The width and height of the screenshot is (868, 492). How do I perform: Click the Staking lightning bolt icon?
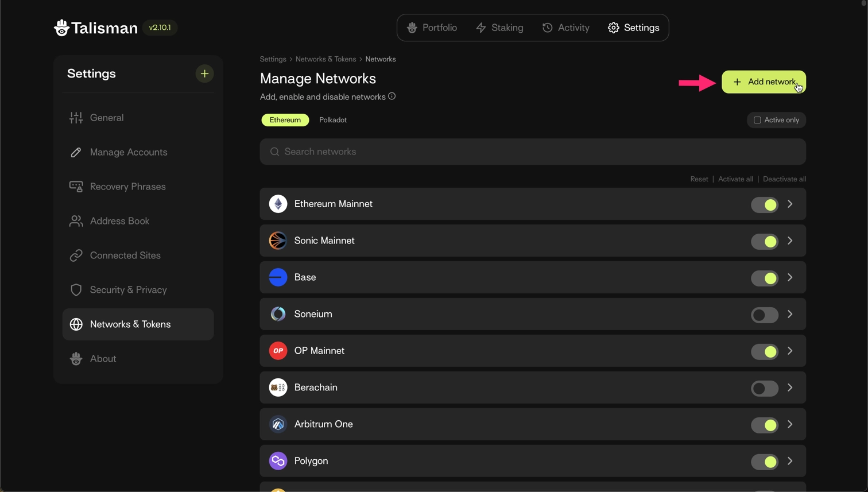[481, 28]
